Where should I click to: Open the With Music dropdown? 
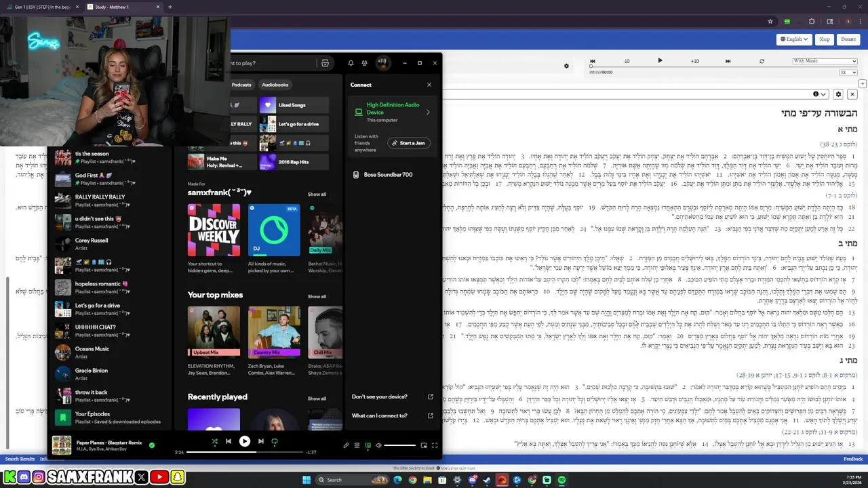[x=825, y=61]
